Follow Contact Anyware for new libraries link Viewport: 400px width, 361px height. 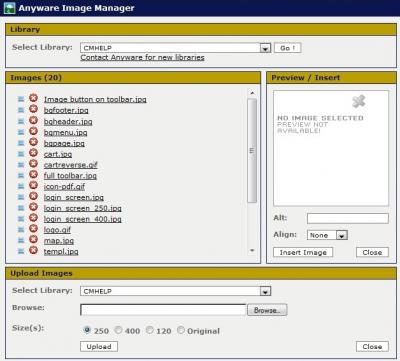pyautogui.click(x=142, y=57)
